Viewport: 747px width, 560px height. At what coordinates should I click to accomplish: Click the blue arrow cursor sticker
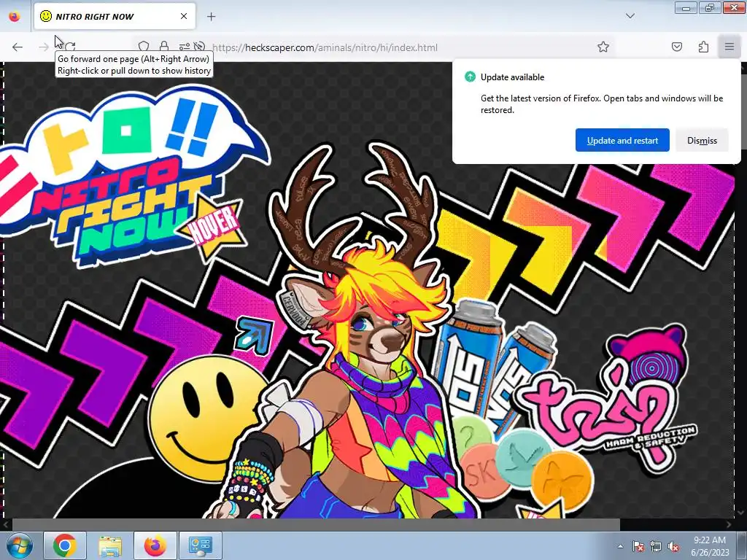[x=255, y=335]
